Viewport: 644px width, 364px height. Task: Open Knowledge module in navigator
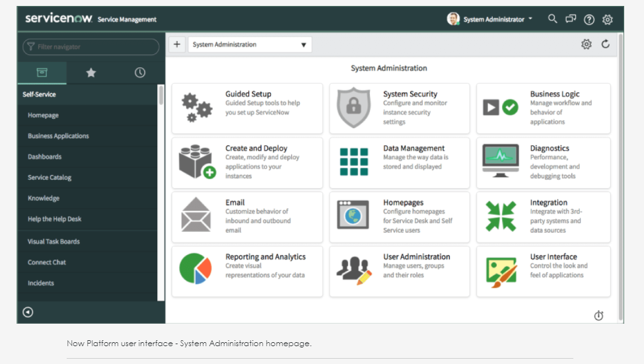tap(44, 198)
